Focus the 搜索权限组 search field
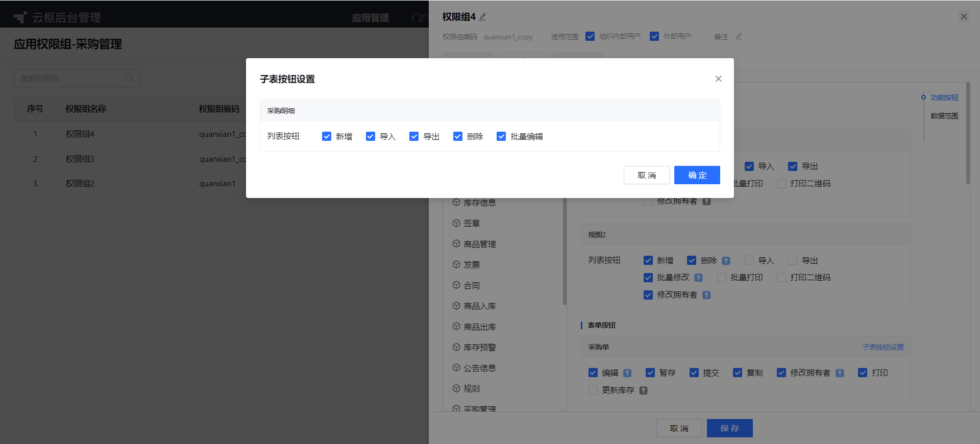980x444 pixels. pyautogui.click(x=77, y=78)
